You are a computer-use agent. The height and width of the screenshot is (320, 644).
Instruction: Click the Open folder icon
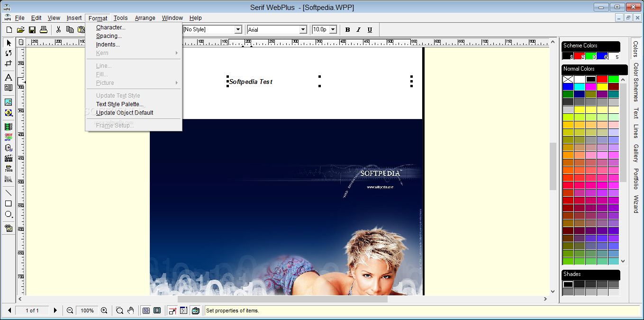[20, 29]
